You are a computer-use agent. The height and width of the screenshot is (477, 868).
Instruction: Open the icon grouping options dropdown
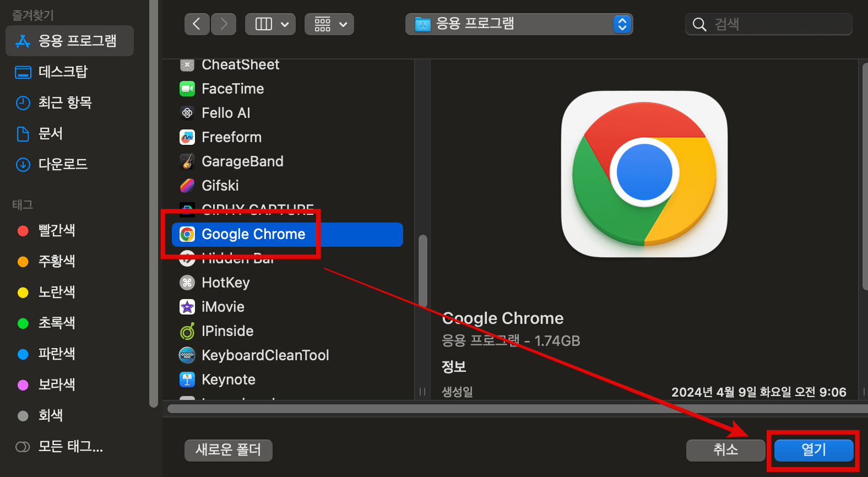coord(329,24)
